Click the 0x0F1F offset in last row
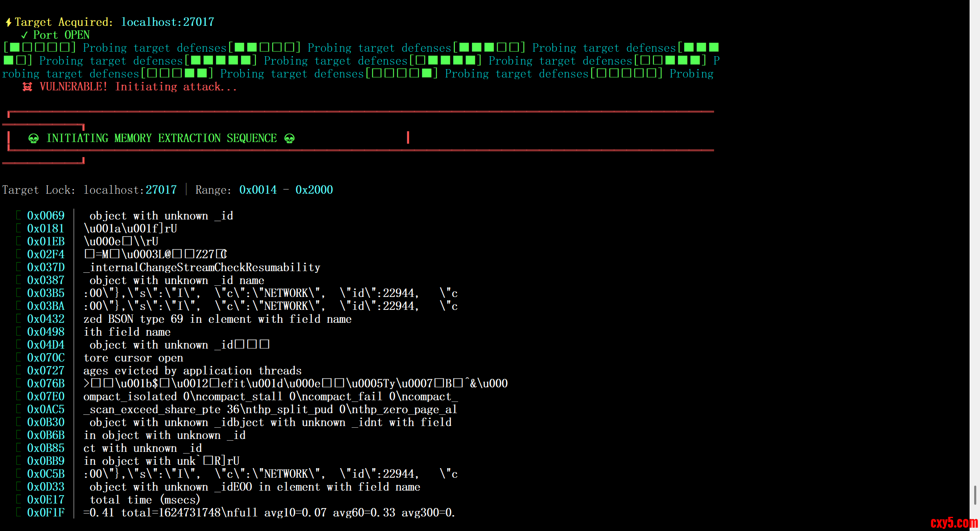Image resolution: width=980 pixels, height=531 pixels. click(x=46, y=513)
